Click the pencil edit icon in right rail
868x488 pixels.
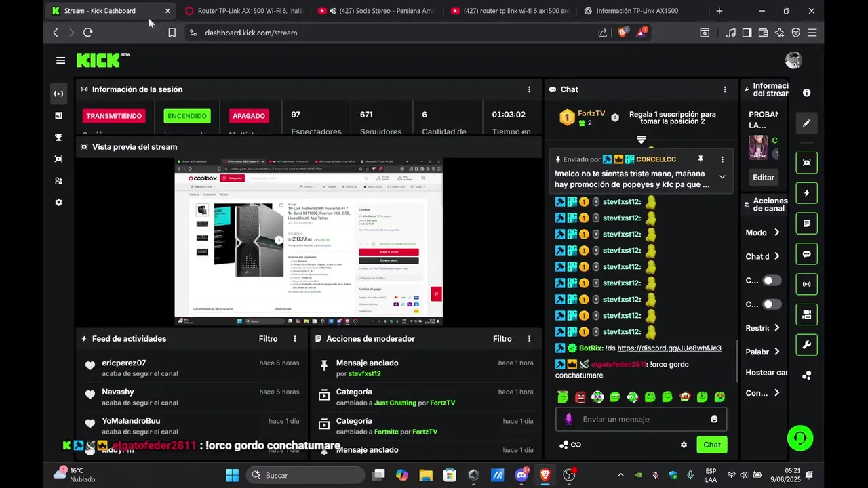coord(807,123)
